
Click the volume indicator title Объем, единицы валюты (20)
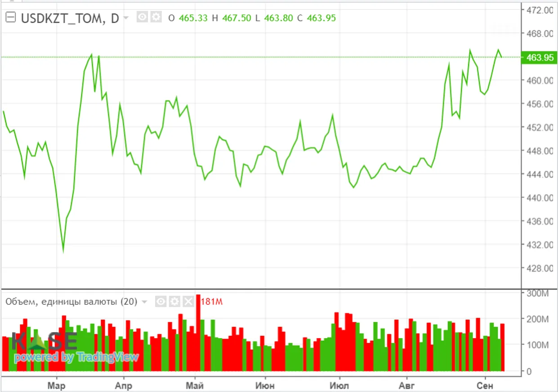(71, 302)
